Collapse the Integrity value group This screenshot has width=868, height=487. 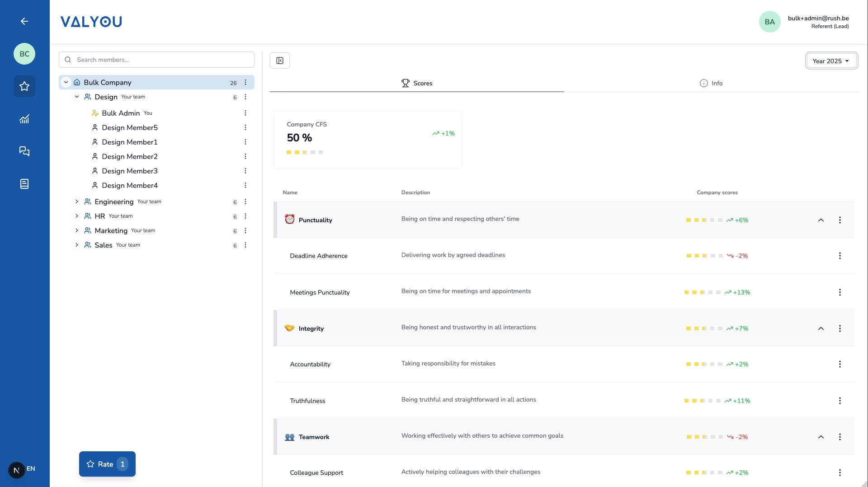point(821,328)
